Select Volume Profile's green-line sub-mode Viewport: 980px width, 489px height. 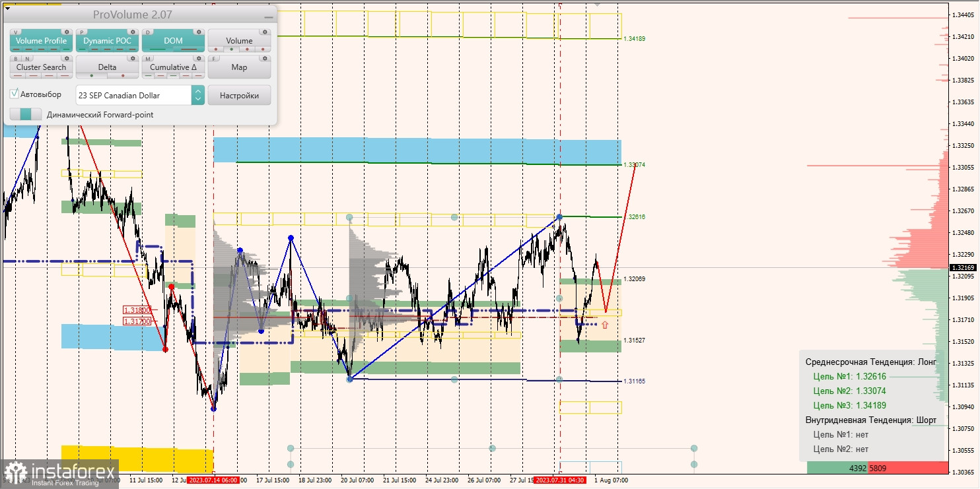click(x=66, y=49)
